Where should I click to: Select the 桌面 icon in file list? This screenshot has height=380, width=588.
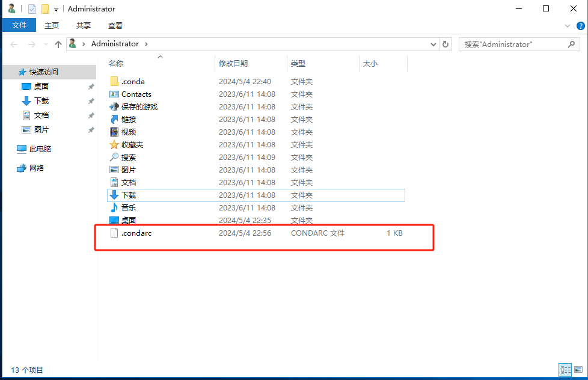click(114, 220)
